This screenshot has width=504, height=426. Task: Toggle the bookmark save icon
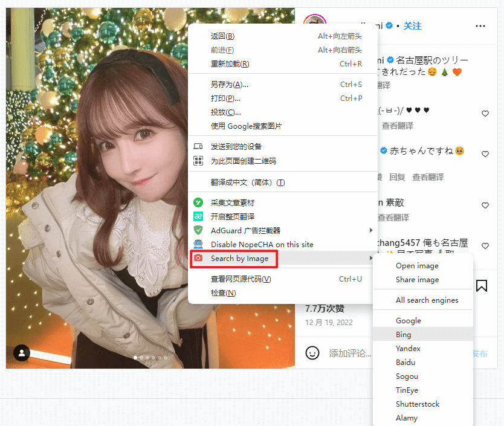point(482,285)
